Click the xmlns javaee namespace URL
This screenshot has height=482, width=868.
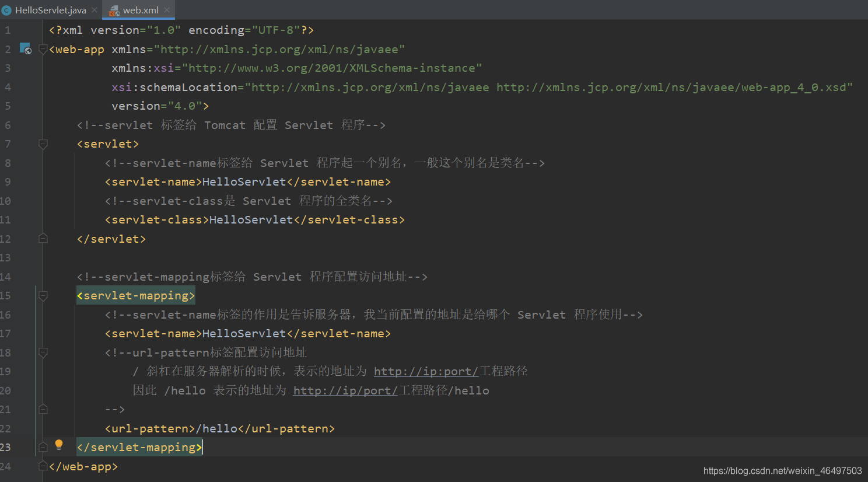(x=279, y=49)
